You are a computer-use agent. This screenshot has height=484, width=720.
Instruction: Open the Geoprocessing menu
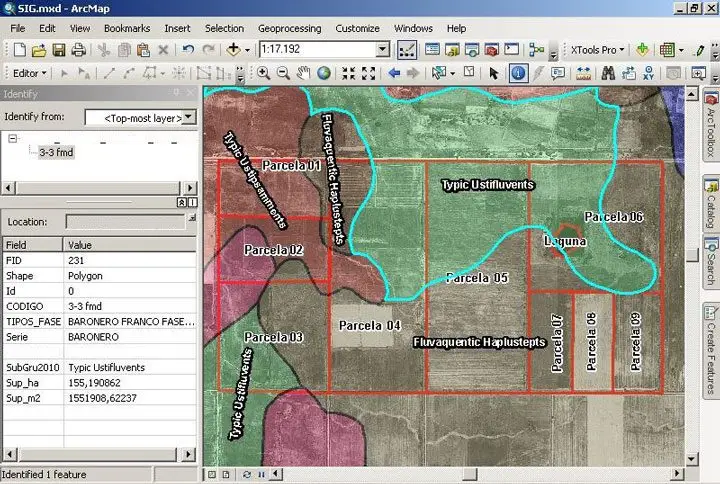pyautogui.click(x=289, y=28)
